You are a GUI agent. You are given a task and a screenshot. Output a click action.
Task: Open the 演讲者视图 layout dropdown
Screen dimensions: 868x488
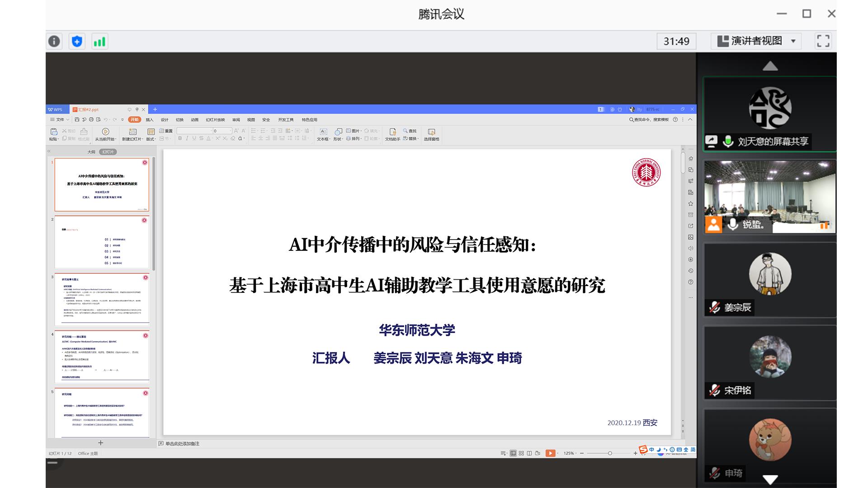tap(757, 41)
